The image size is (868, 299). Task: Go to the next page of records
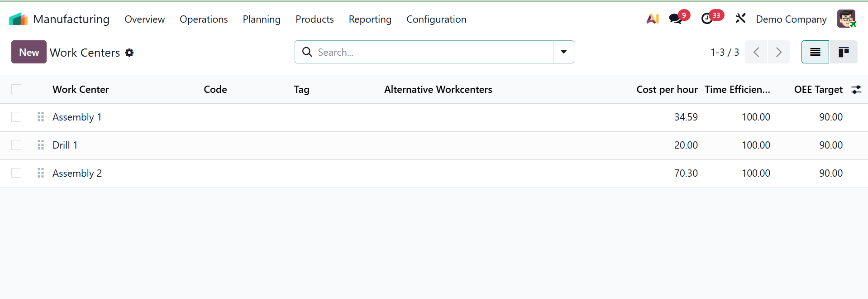tap(778, 52)
